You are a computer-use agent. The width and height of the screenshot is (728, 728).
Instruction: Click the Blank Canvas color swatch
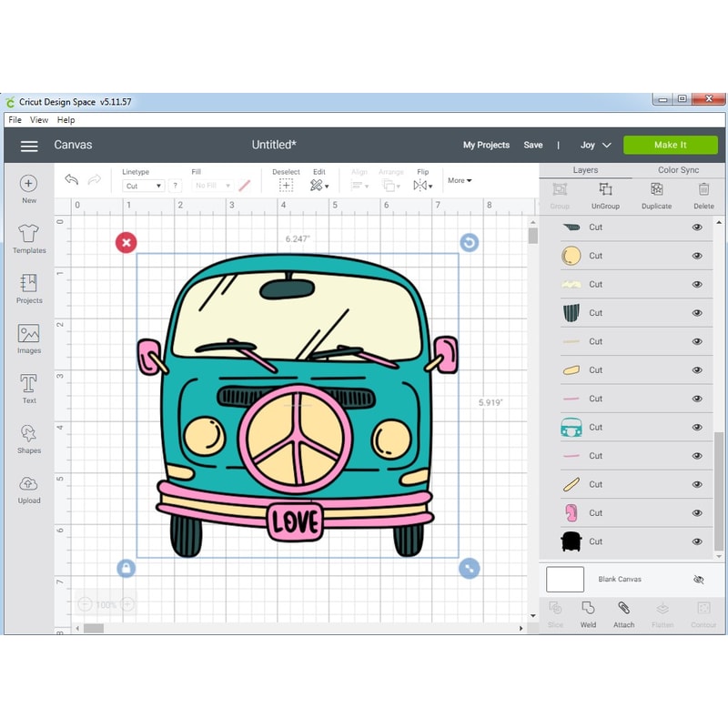pyautogui.click(x=564, y=580)
